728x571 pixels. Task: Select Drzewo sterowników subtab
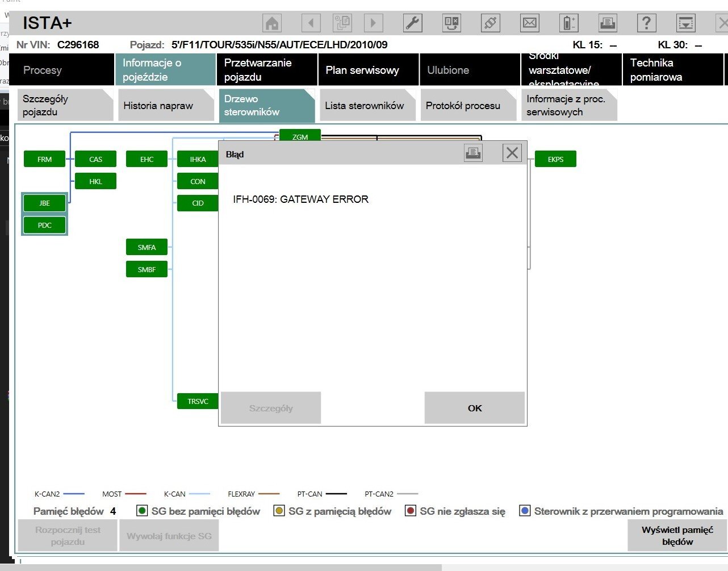(x=267, y=105)
